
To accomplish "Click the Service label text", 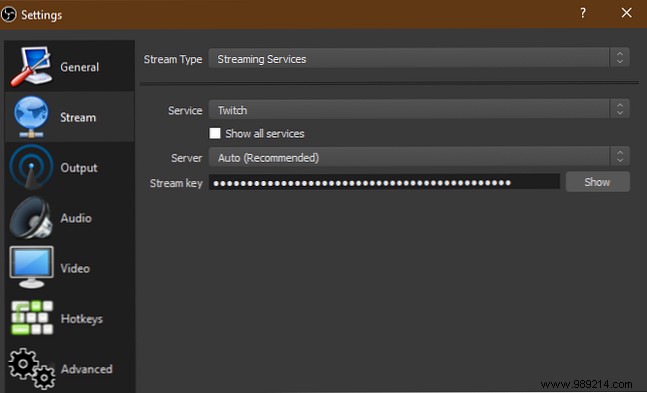I will pos(185,111).
